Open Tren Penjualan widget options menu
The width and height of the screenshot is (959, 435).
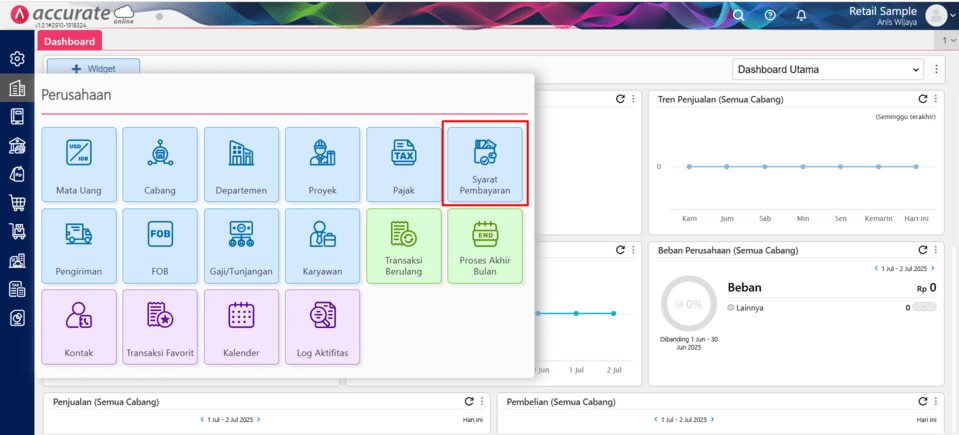(937, 99)
